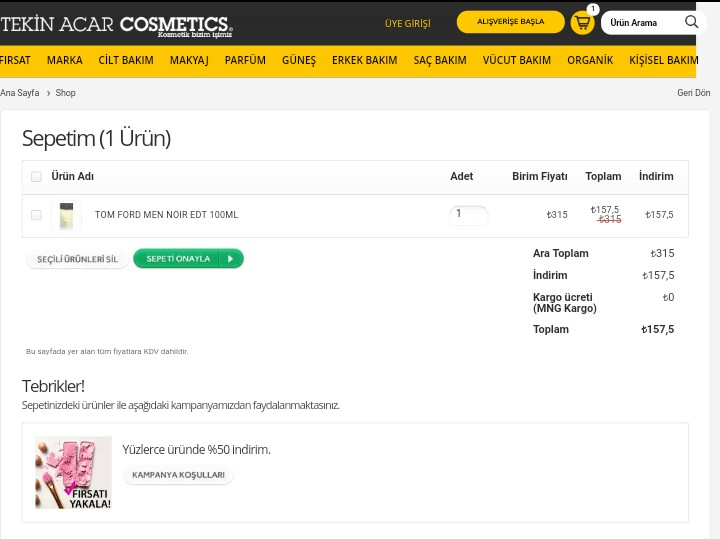Toggle the select-all checkbox beside Ürün Adı
720x539 pixels.
pos(36,176)
